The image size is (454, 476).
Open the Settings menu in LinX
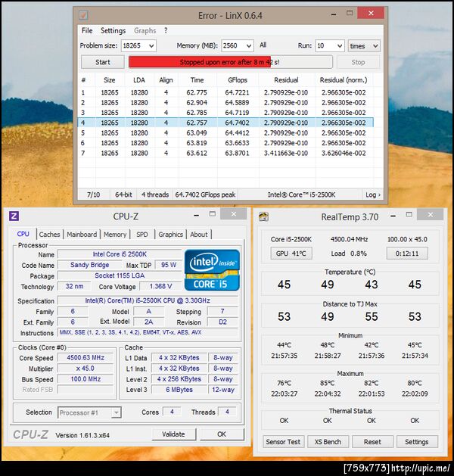coord(113,31)
